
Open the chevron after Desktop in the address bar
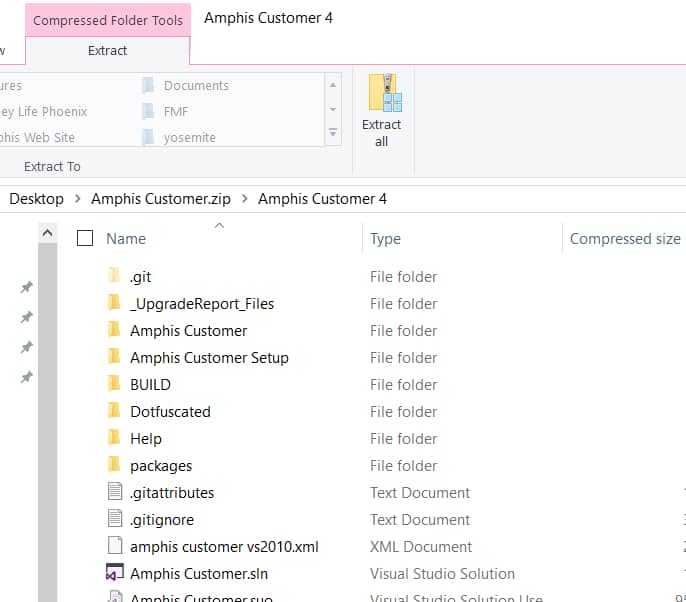pos(77,199)
